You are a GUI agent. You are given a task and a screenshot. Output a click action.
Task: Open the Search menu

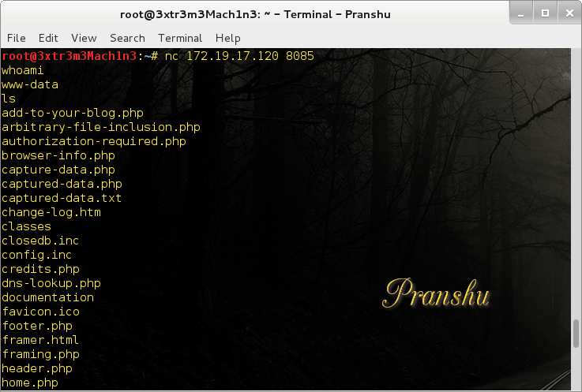[127, 38]
